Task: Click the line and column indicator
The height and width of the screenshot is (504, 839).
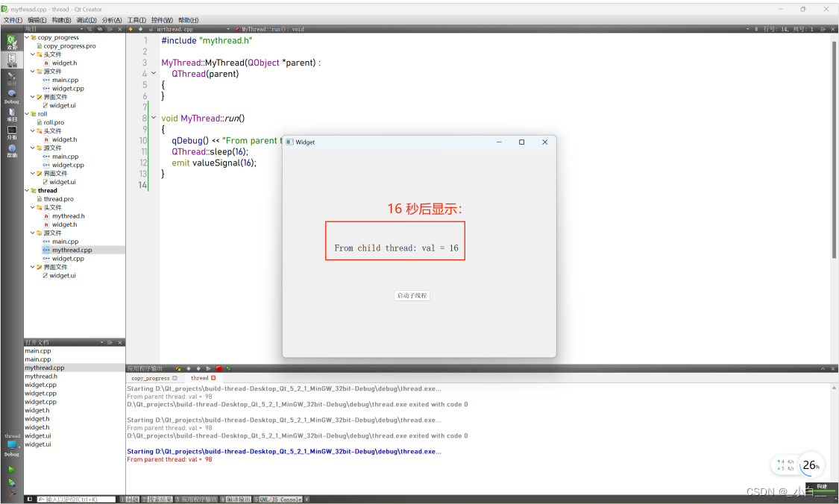Action: [788, 29]
